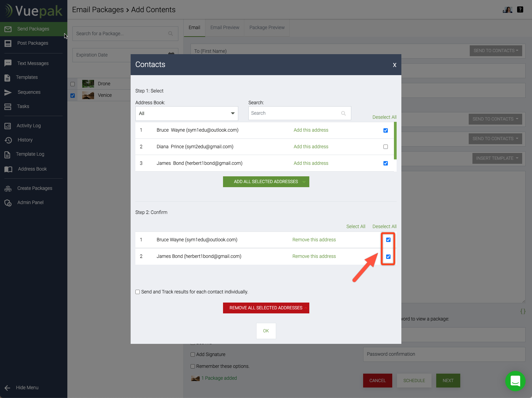The image size is (532, 398).
Task: Uncheck Bruce Wayne in Step 1 list
Action: [x=385, y=130]
